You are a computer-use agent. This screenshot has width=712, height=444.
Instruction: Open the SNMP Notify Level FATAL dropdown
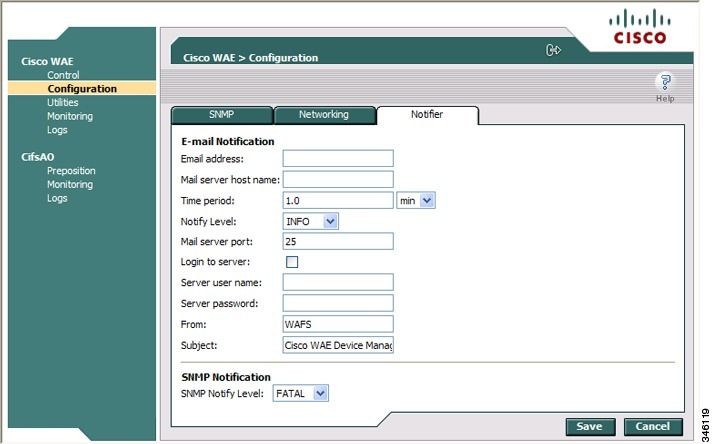point(301,394)
